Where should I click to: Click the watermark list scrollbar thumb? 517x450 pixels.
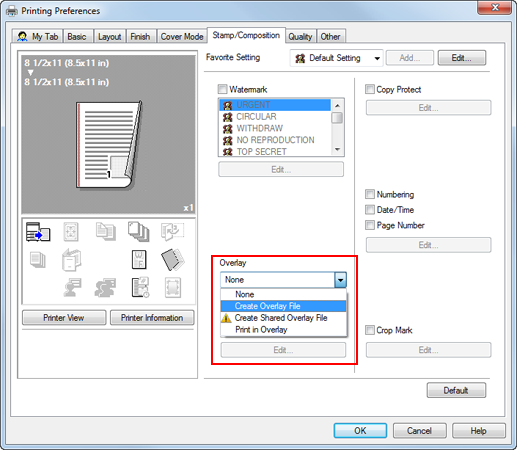tap(337, 118)
